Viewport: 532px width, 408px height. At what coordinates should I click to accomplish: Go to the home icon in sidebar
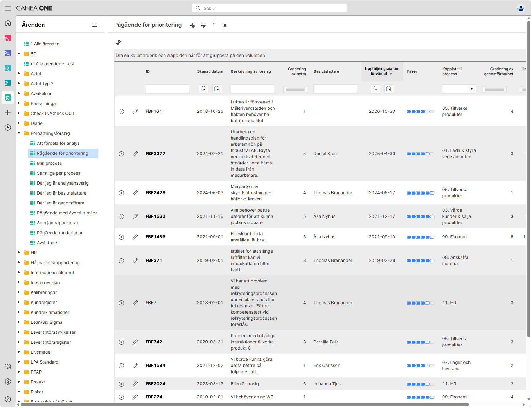[x=8, y=23]
